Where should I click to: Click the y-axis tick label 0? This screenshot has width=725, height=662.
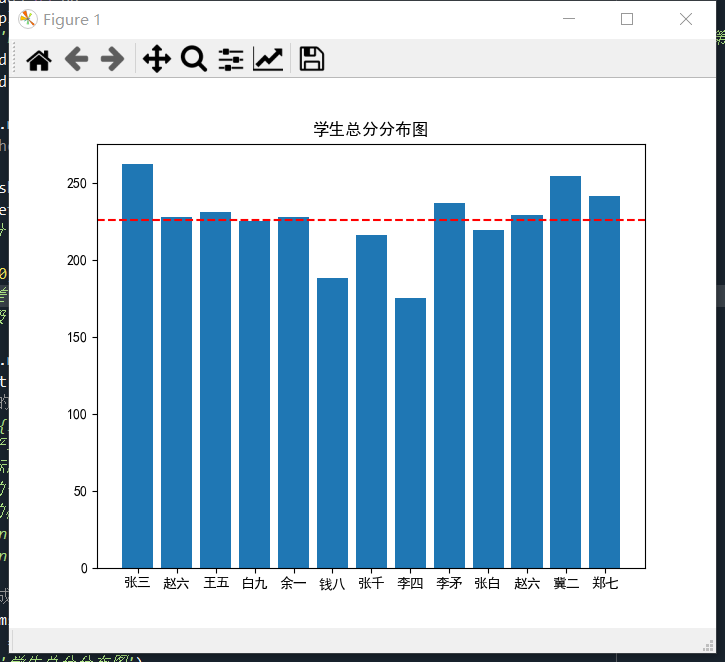click(x=84, y=568)
